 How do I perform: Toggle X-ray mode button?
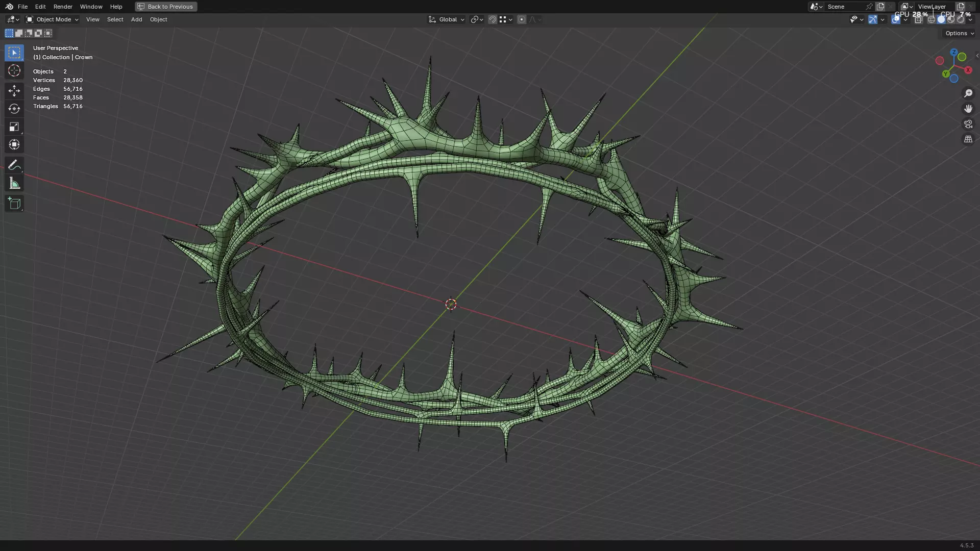click(918, 19)
